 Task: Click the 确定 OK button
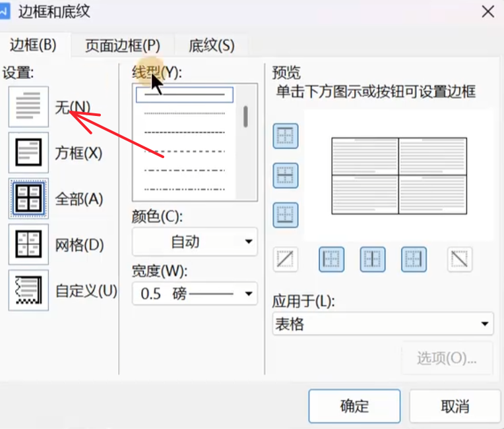[x=354, y=406]
